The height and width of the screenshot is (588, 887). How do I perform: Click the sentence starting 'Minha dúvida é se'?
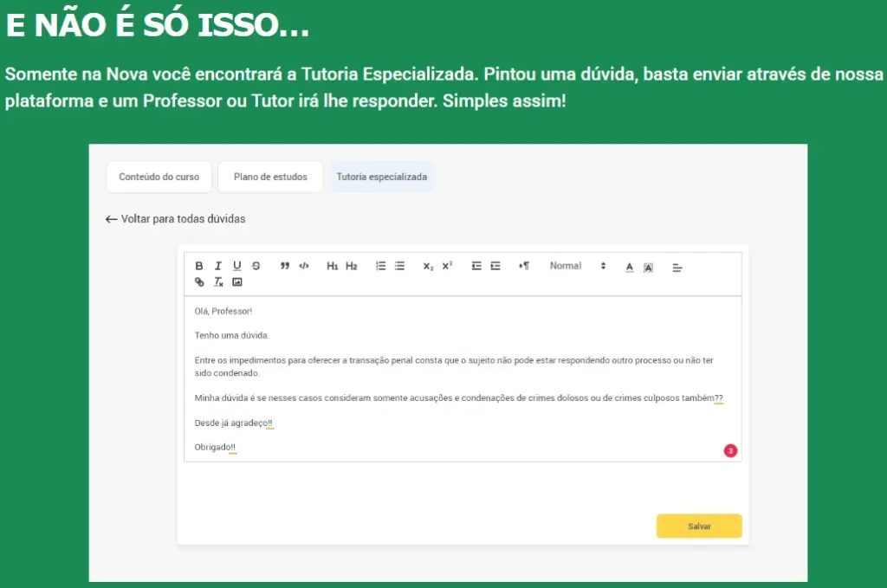458,398
